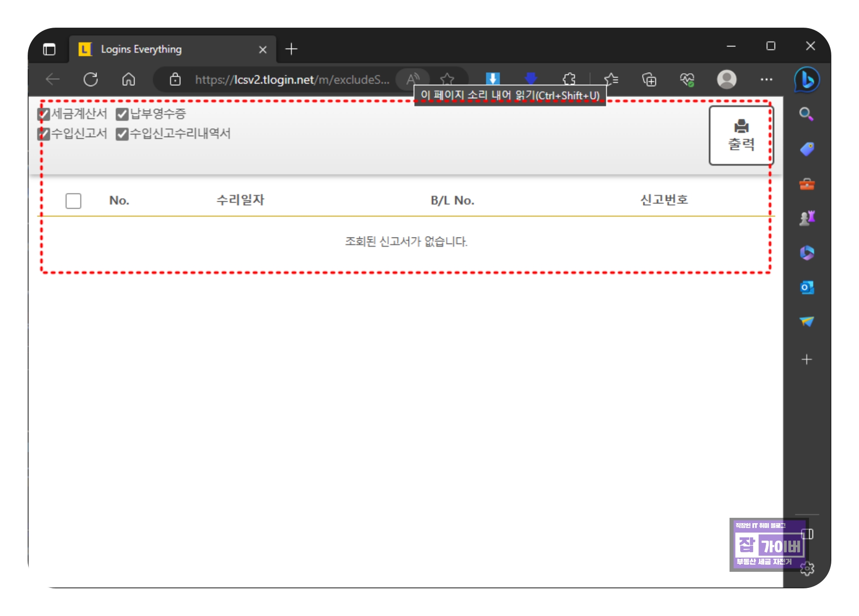Check the select-all checkbox in table header
This screenshot has height=616, width=859.
click(x=73, y=201)
